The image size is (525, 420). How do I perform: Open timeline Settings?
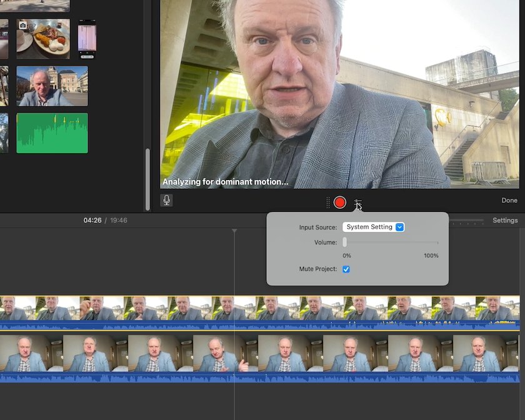505,221
